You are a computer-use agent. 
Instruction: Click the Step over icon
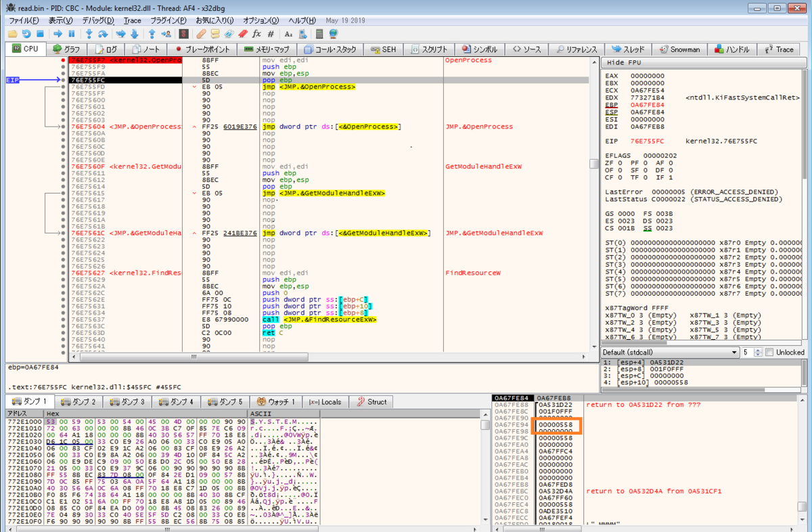coord(103,33)
